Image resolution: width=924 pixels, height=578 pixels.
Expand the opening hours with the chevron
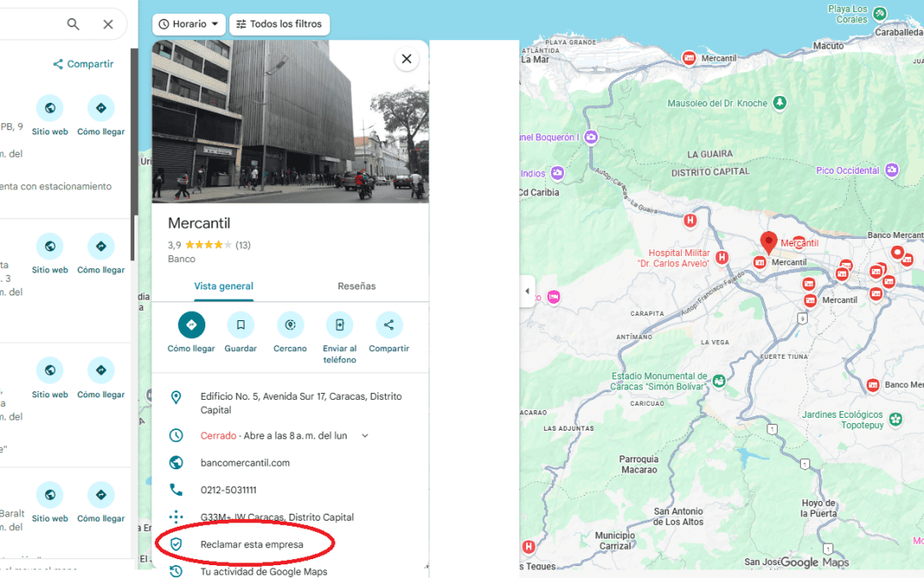pos(365,435)
